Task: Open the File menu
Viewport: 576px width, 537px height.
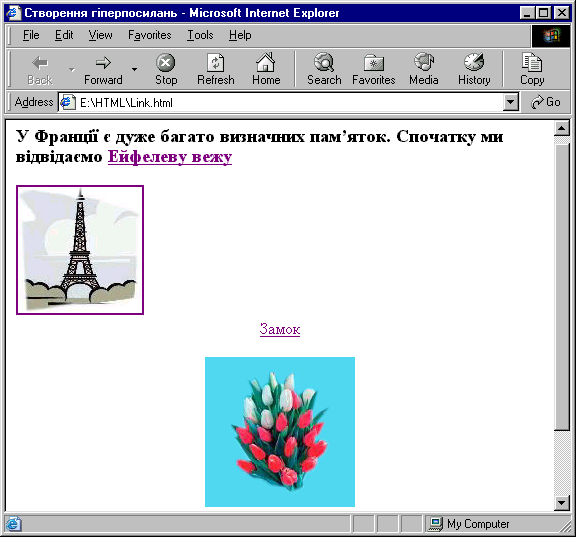Action: pyautogui.click(x=31, y=35)
